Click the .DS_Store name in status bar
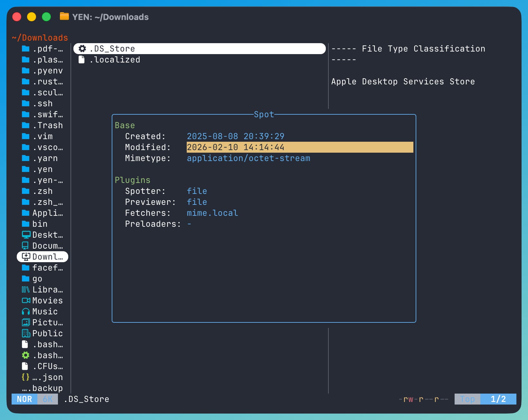 pyautogui.click(x=86, y=399)
